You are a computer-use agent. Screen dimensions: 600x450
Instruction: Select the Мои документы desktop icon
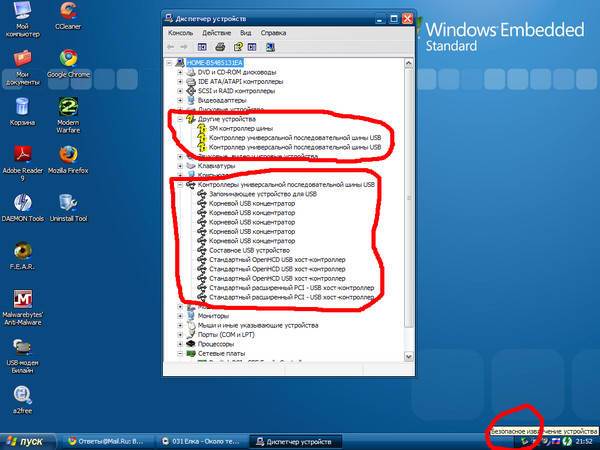point(23,67)
